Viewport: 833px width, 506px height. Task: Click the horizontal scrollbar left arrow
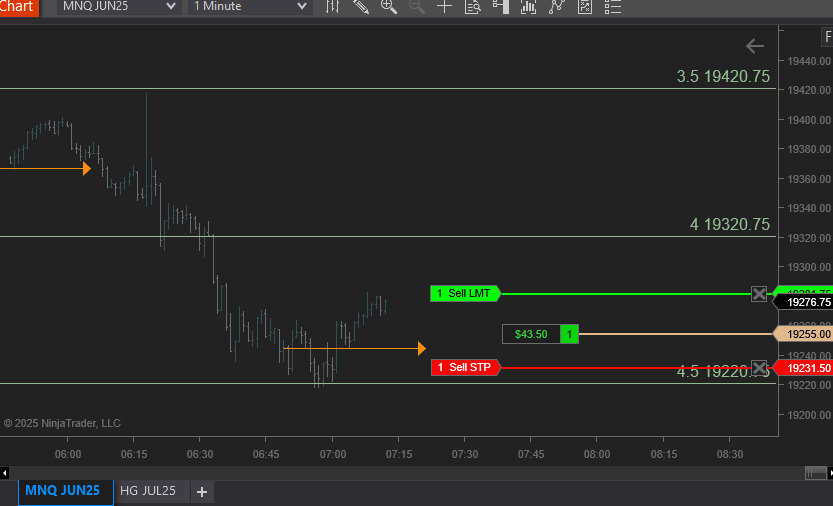(5, 472)
